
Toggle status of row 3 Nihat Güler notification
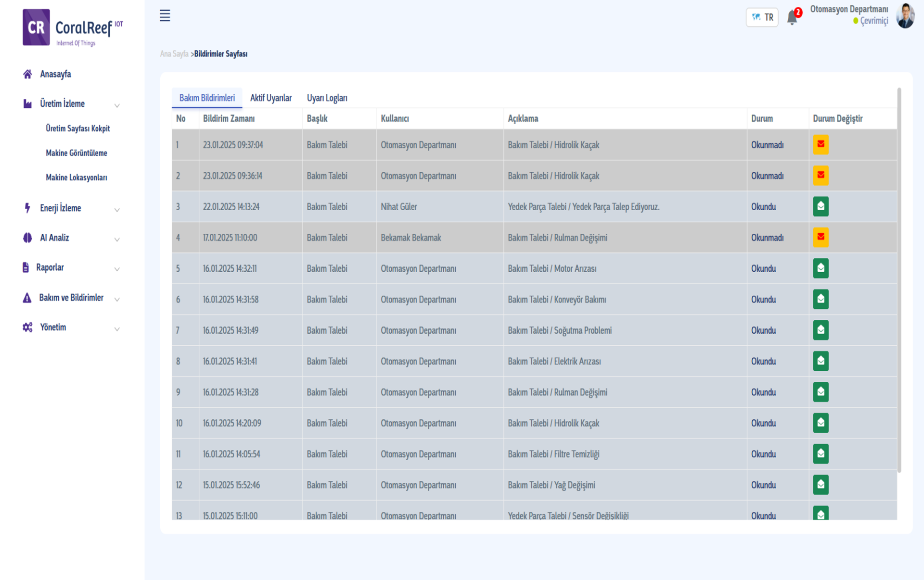tap(821, 207)
